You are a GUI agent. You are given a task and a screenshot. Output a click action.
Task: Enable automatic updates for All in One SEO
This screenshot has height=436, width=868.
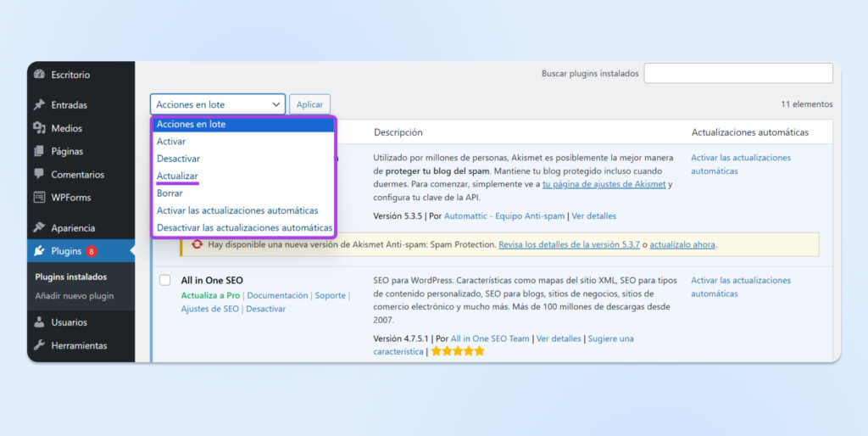(741, 287)
